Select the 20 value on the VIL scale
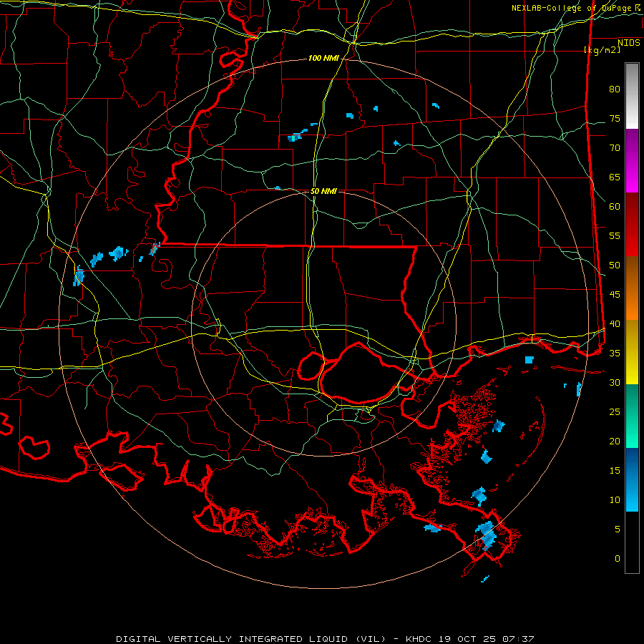The image size is (644, 644). click(x=615, y=441)
